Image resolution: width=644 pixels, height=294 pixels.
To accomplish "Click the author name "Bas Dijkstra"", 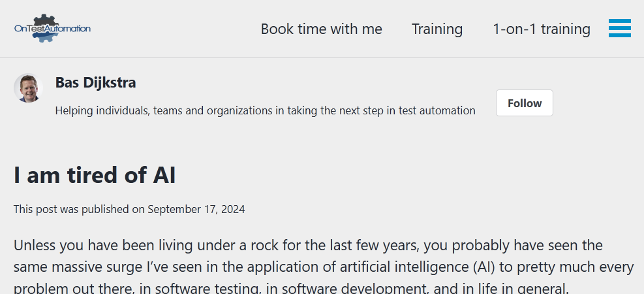I will [x=96, y=82].
